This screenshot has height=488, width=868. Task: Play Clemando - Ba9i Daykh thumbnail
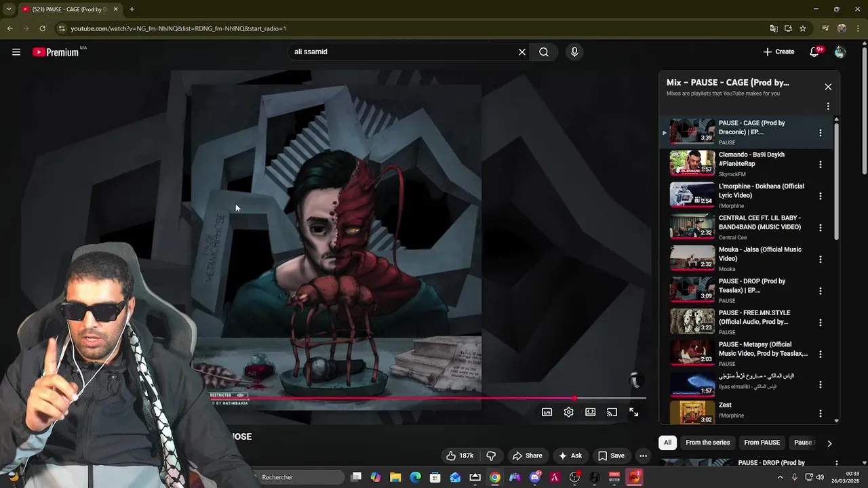[692, 163]
